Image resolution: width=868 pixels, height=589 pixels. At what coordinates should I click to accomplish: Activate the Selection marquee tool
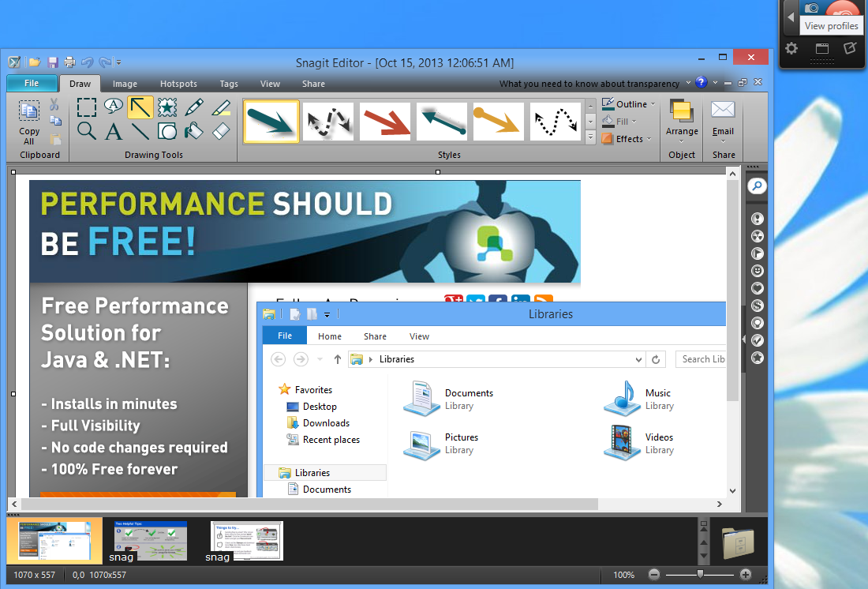(x=87, y=107)
